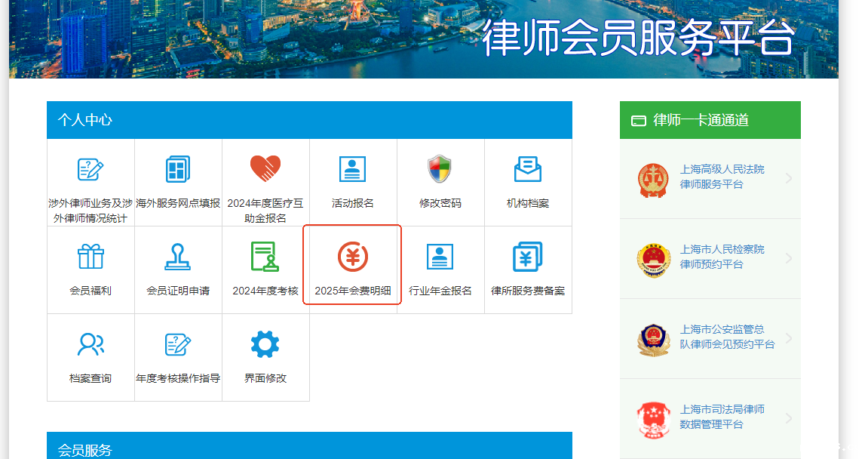Viewport: 868px width, 459px height.
Task: Open the 机构档案 envelope icon
Action: coord(528,170)
